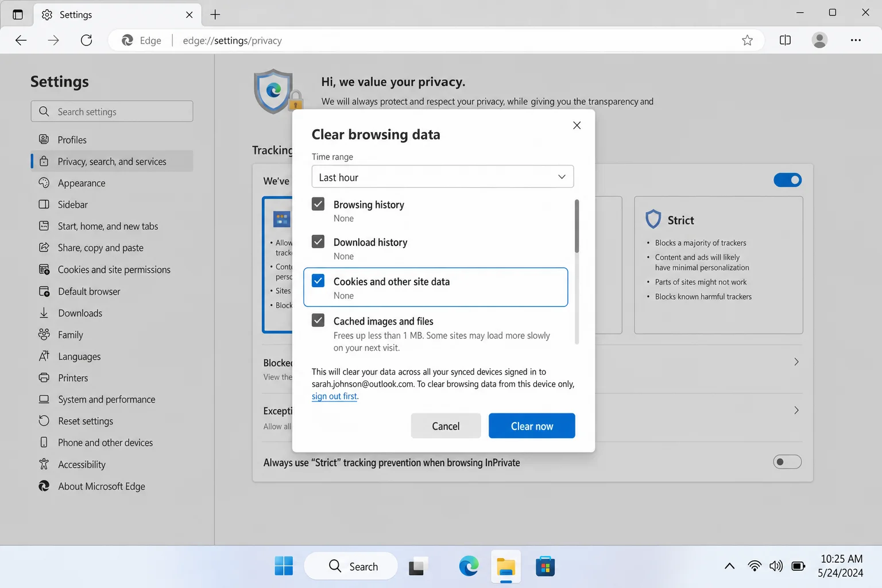This screenshot has height=588, width=882.
Task: Click the Downloads arrow icon
Action: [x=44, y=313]
